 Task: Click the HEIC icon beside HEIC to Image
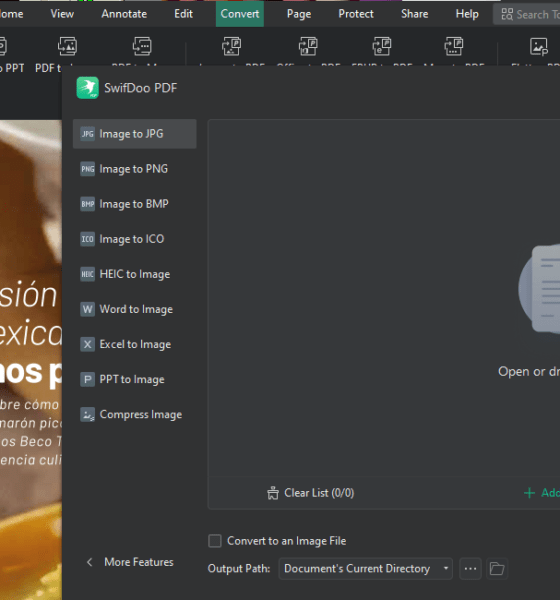87,274
